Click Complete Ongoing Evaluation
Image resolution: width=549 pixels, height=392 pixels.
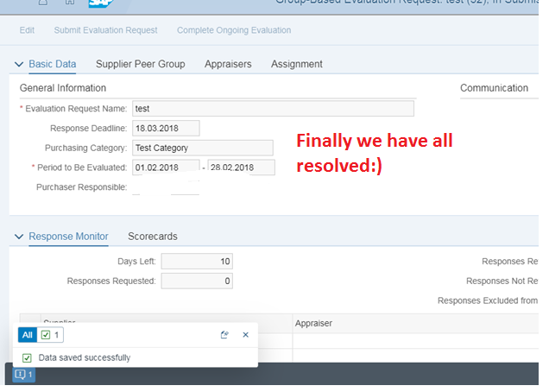233,30
